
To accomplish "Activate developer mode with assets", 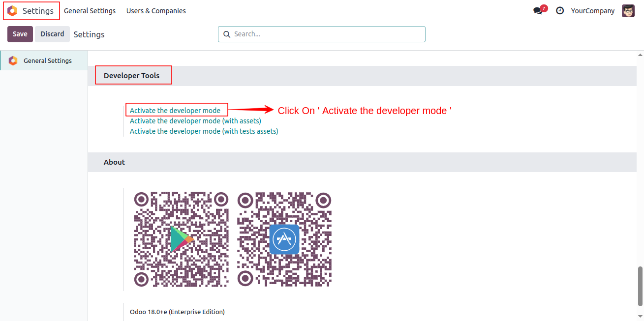I will click(195, 121).
